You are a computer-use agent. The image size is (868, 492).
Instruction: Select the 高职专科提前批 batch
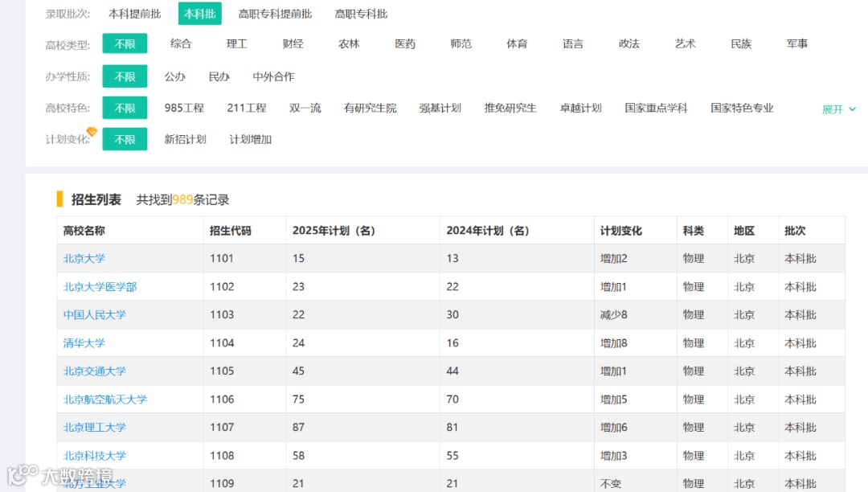point(275,14)
